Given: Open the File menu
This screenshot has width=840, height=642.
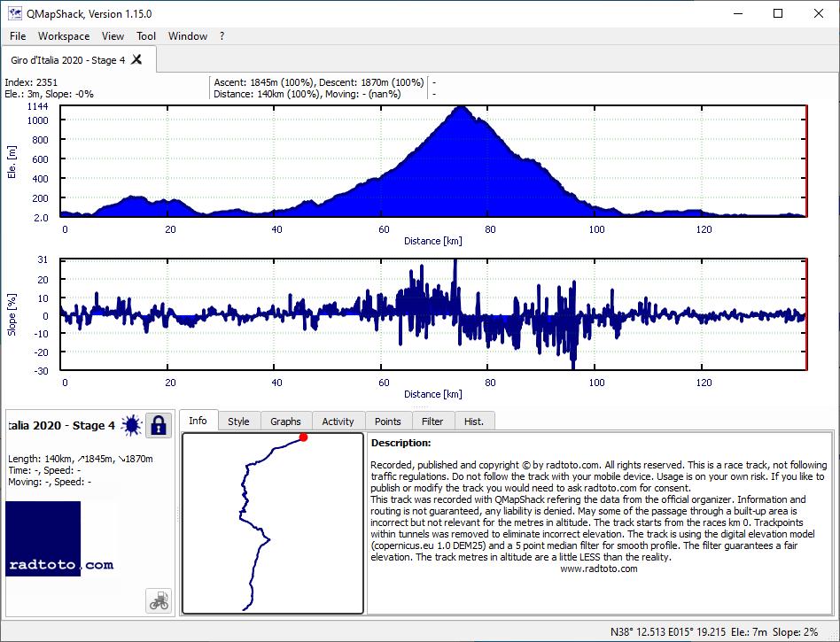Looking at the screenshot, I should pos(18,36).
